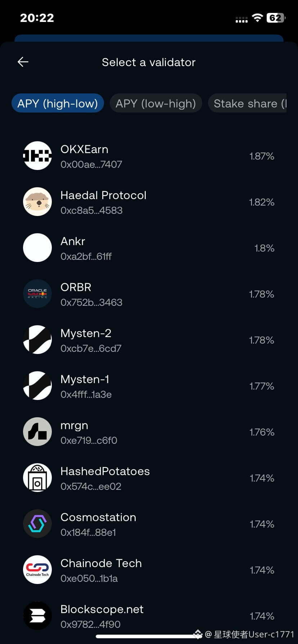Tap the Wi-Fi status bar icon

click(257, 18)
